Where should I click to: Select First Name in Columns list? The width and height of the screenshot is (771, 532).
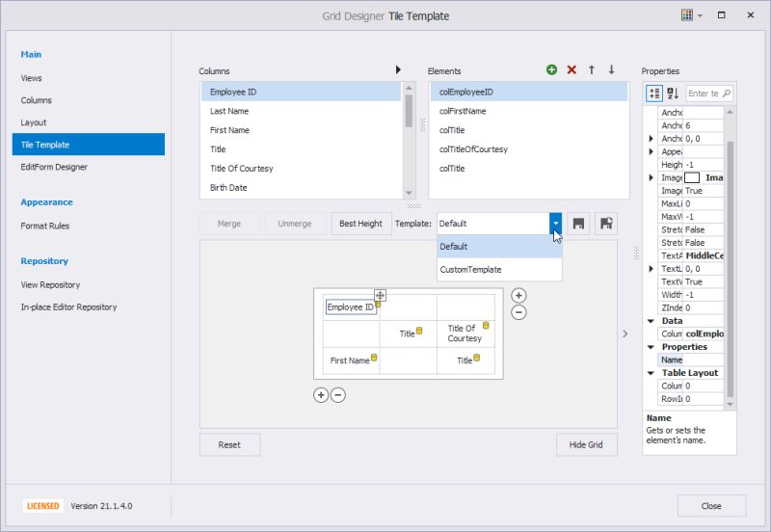302,130
